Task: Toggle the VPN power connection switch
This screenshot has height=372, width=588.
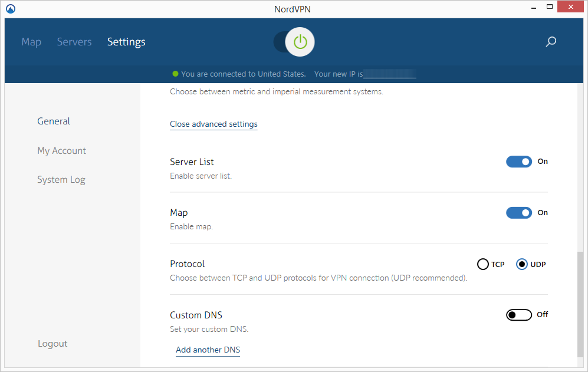Action: click(294, 42)
